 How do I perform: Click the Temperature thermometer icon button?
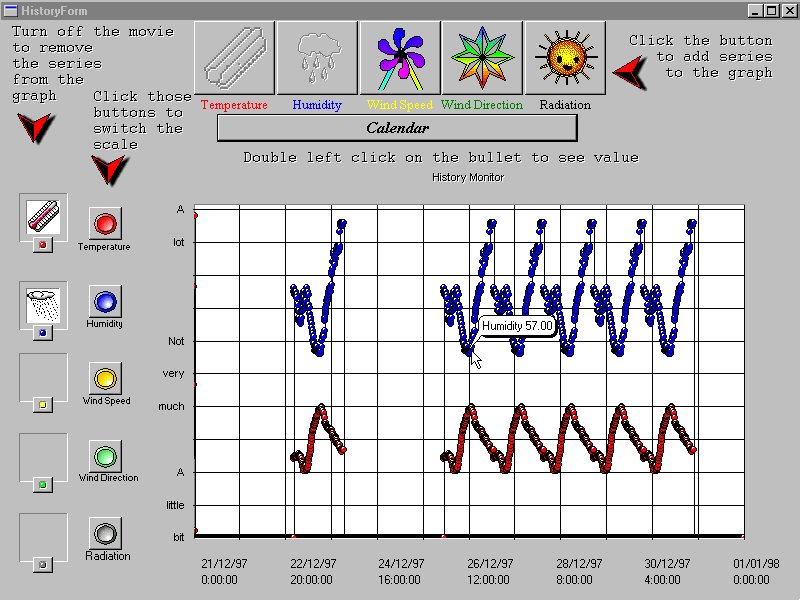click(x=233, y=58)
